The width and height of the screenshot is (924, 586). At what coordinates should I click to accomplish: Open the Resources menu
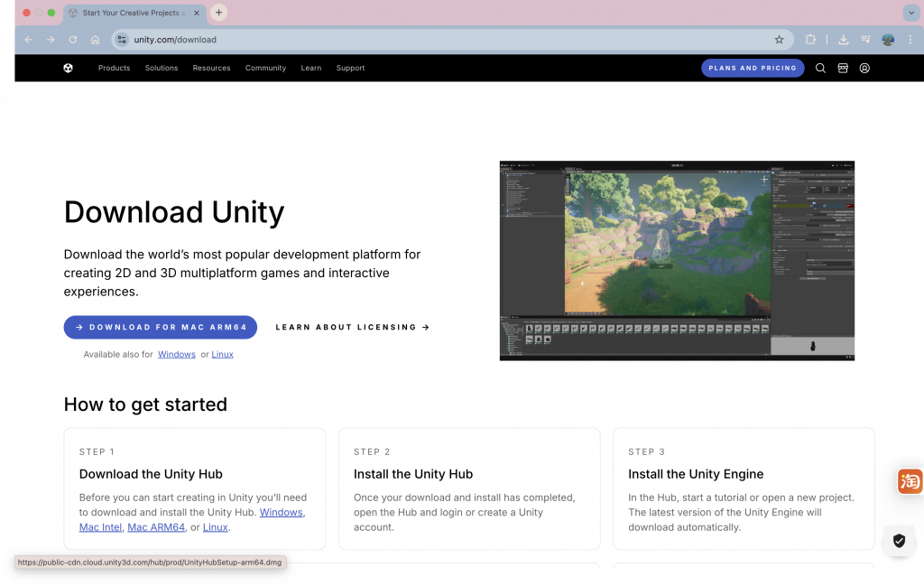point(211,69)
